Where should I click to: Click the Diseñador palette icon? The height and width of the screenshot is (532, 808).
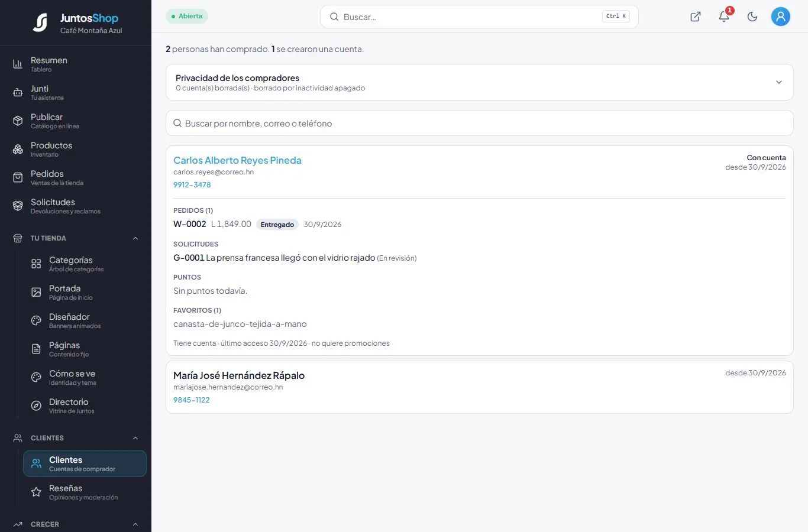[36, 320]
